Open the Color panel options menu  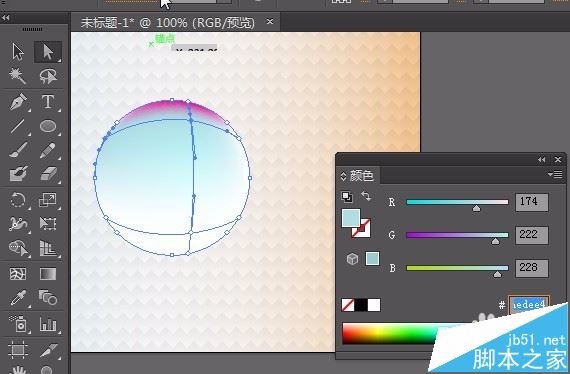555,175
